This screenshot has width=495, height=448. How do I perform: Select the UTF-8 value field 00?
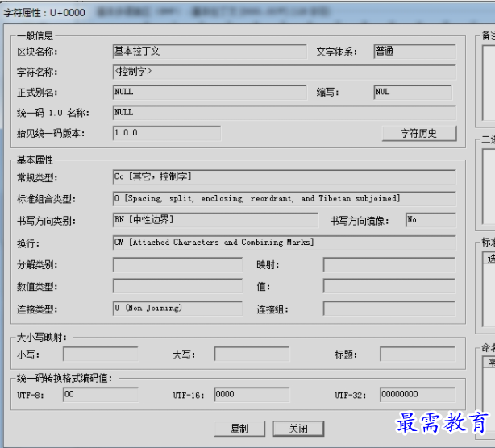click(101, 395)
